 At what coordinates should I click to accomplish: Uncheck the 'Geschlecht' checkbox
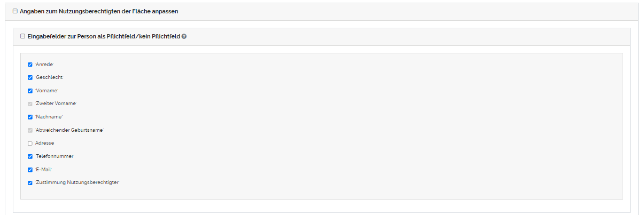[30, 77]
